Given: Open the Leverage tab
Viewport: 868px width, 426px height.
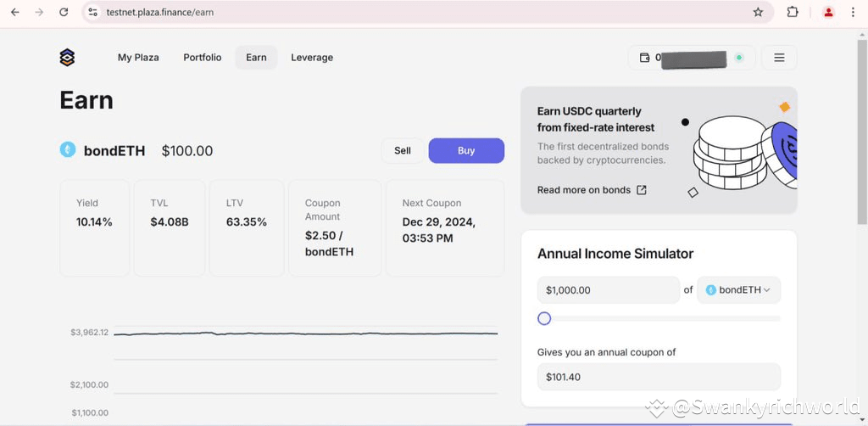Looking at the screenshot, I should point(312,58).
